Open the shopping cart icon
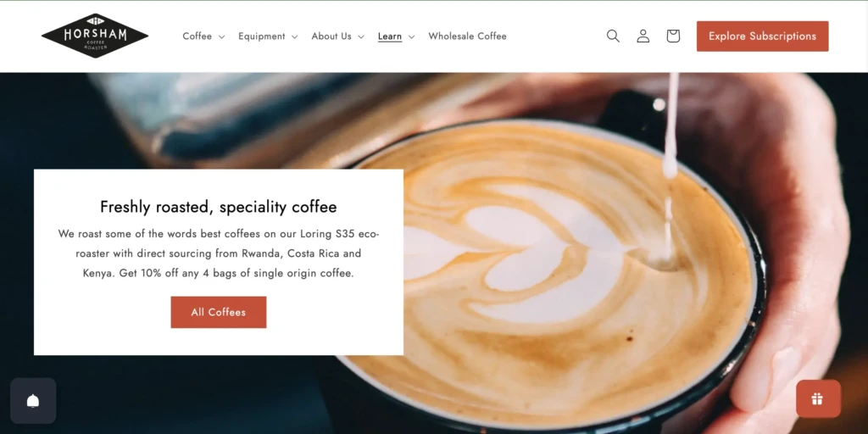This screenshot has width=868, height=434. (673, 36)
